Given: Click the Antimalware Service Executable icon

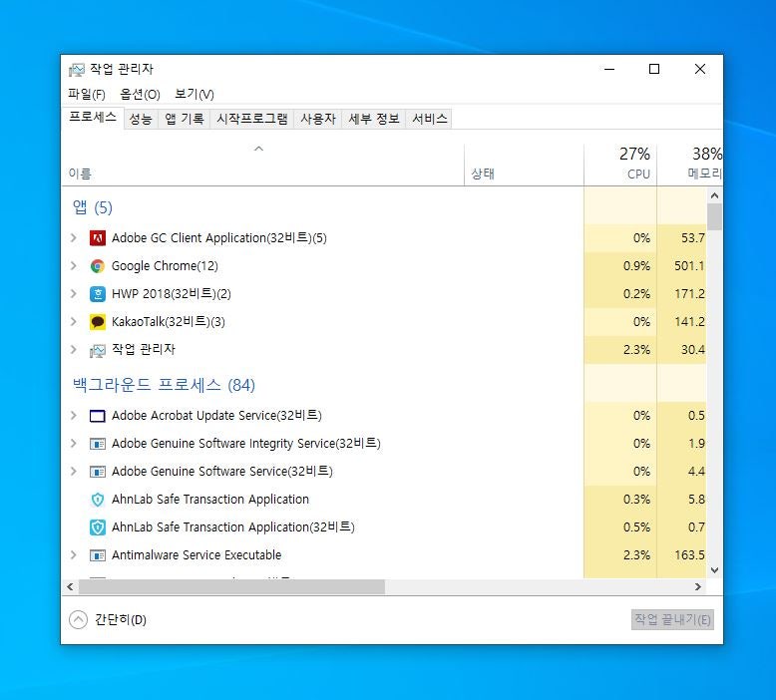Looking at the screenshot, I should (98, 555).
